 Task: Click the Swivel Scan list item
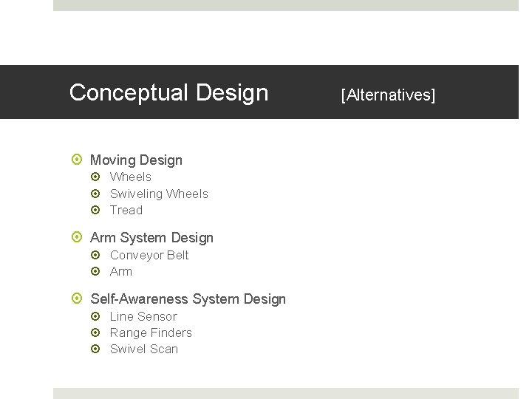[x=144, y=349]
